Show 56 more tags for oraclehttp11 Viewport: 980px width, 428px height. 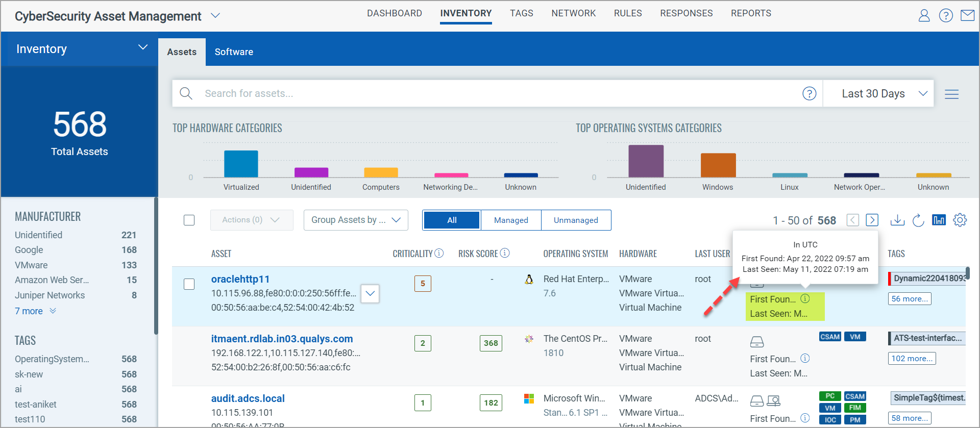(x=910, y=298)
